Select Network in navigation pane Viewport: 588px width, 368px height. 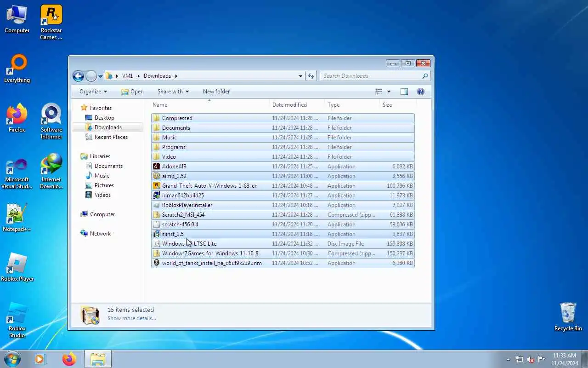[x=100, y=234]
